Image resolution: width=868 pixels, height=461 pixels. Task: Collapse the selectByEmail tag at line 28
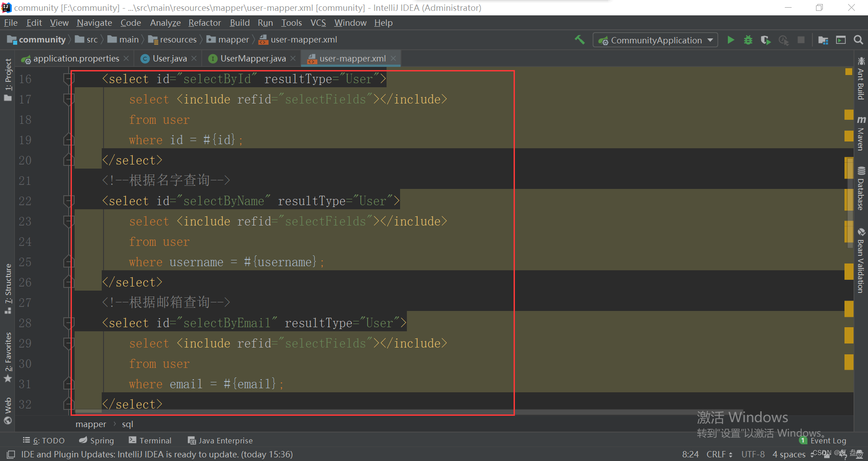[x=69, y=323]
